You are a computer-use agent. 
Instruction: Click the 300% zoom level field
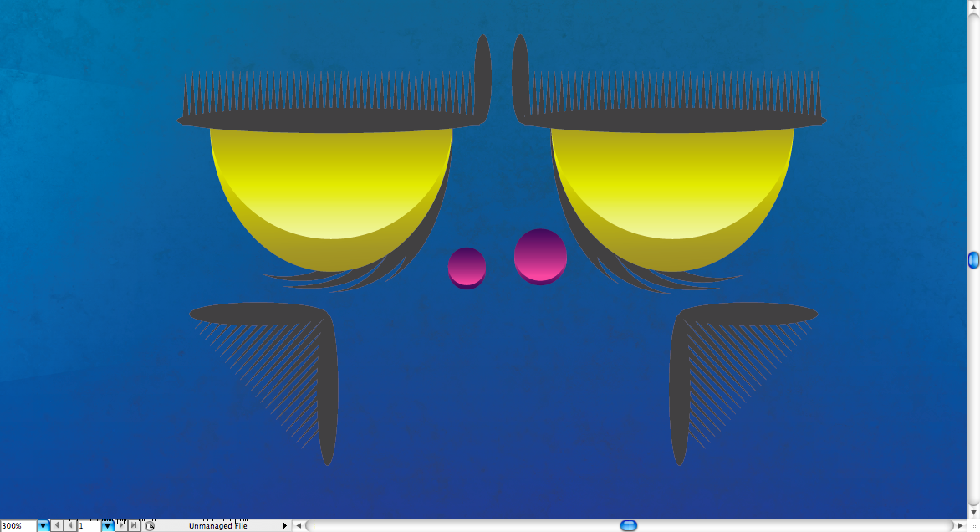[18, 526]
